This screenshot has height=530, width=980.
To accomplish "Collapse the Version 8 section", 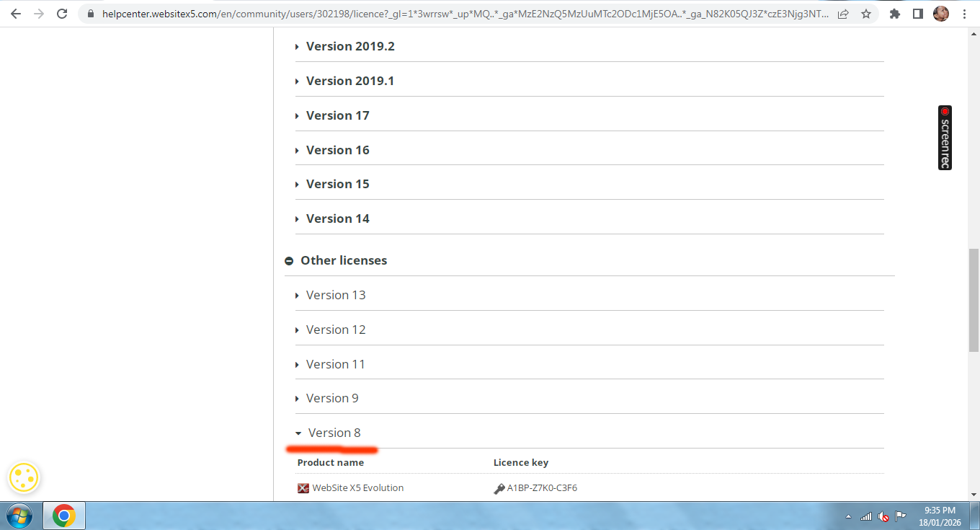I will 334,433.
